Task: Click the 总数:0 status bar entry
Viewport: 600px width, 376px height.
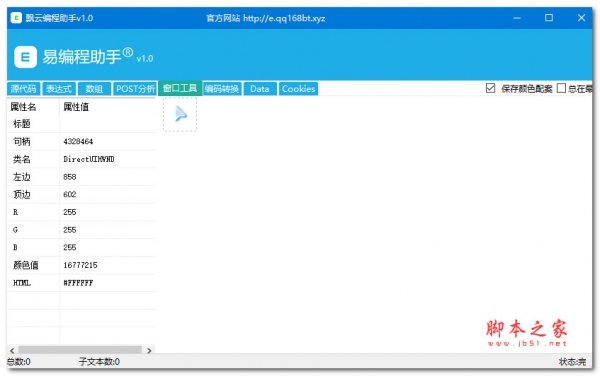Action: [19, 361]
